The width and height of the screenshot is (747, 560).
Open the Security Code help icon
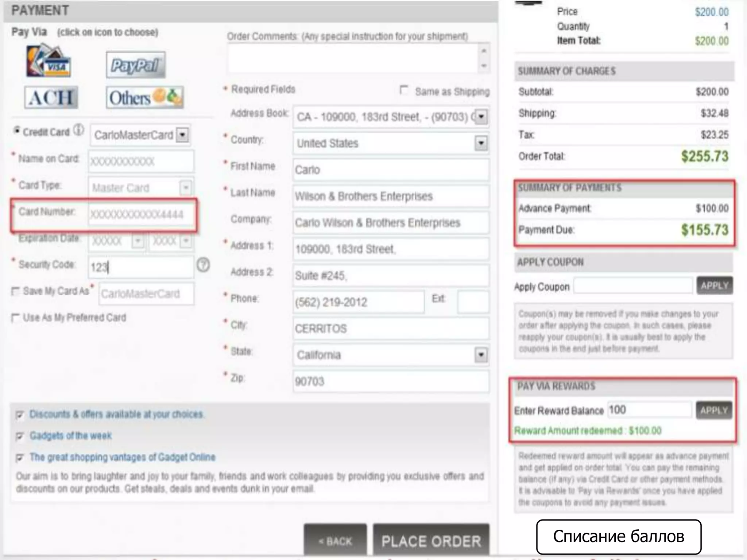(203, 265)
